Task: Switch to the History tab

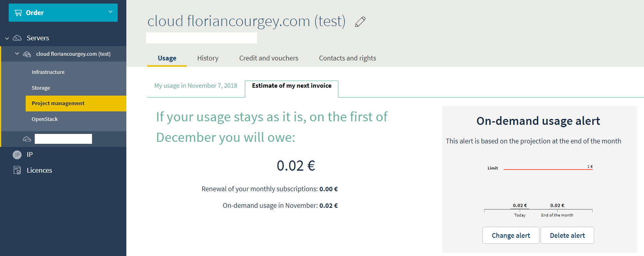Action: (x=208, y=58)
